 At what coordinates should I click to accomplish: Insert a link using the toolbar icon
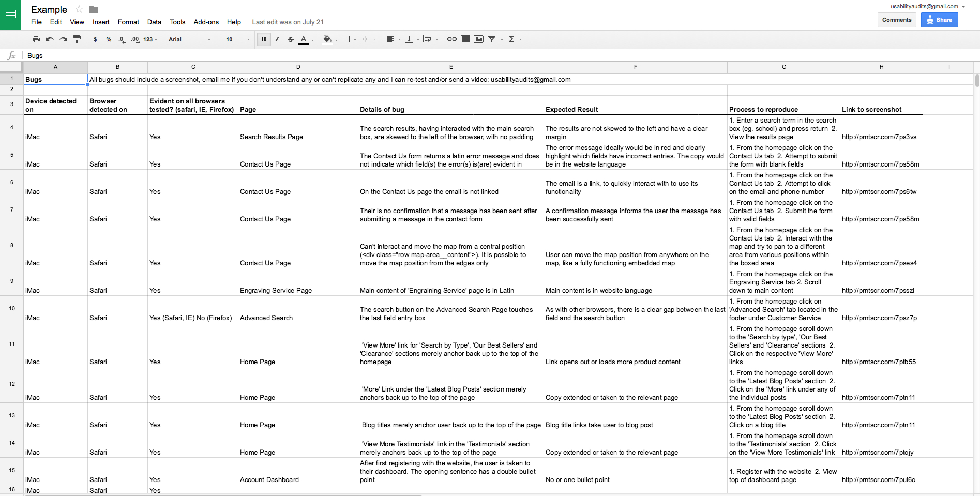click(x=451, y=39)
